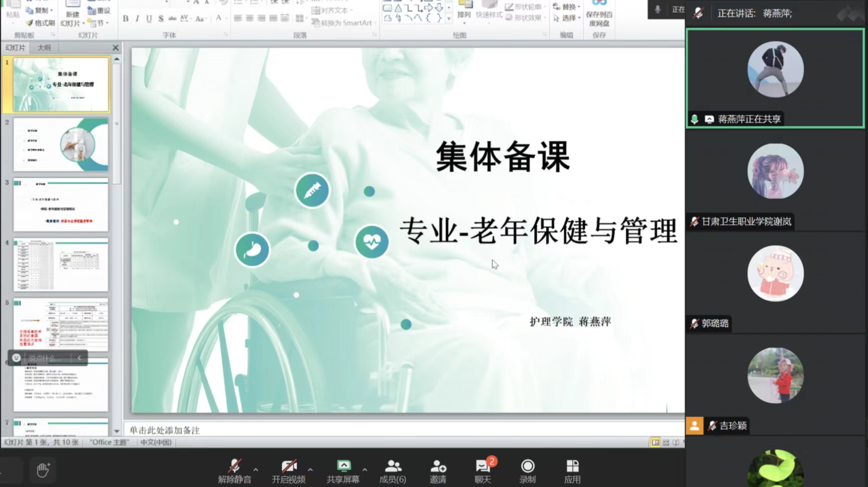This screenshot has width=868, height=487.
Task: Turn on camera via 开启视频
Action: (288, 471)
